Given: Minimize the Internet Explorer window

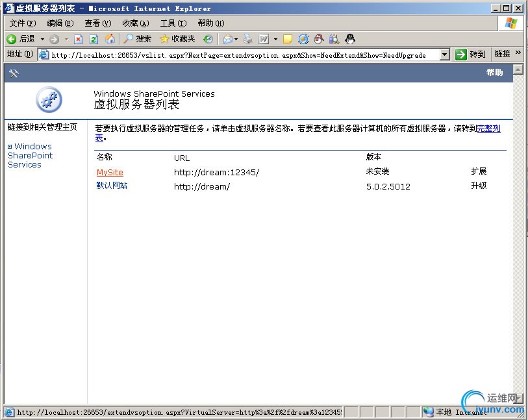Looking at the screenshot, I should click(x=495, y=8).
